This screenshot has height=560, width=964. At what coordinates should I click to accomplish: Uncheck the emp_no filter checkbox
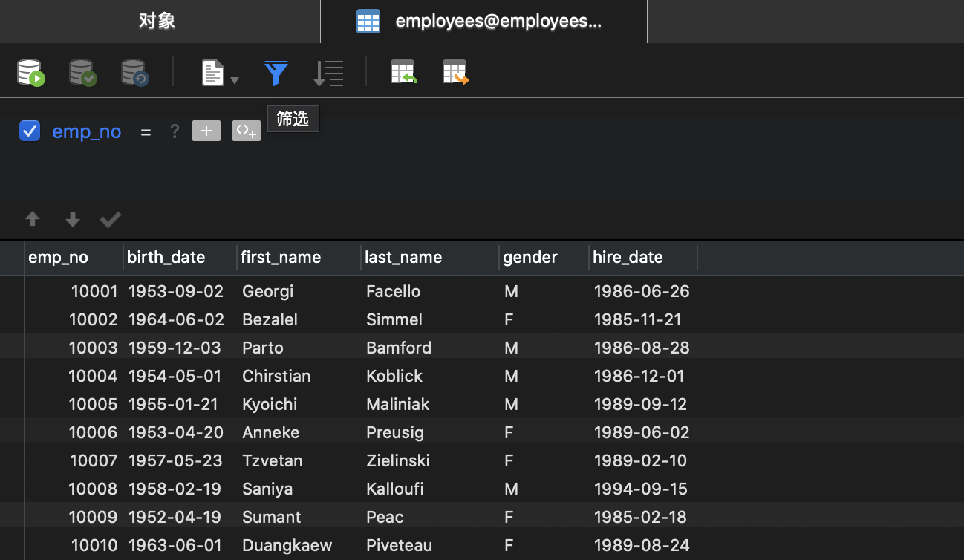pos(30,131)
